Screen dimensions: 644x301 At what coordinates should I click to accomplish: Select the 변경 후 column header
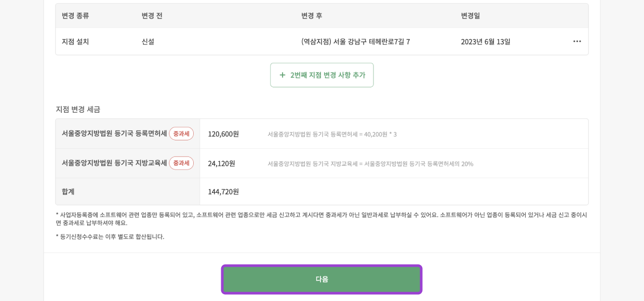coord(312,16)
